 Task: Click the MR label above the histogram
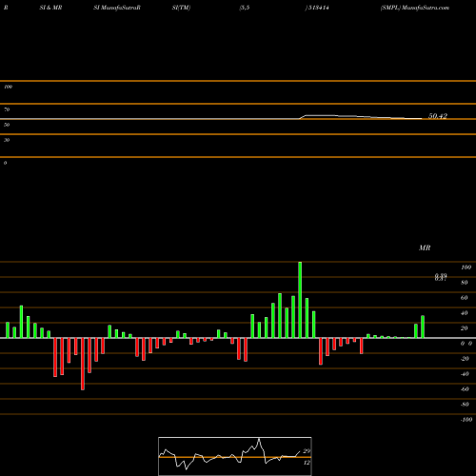[x=425, y=248]
